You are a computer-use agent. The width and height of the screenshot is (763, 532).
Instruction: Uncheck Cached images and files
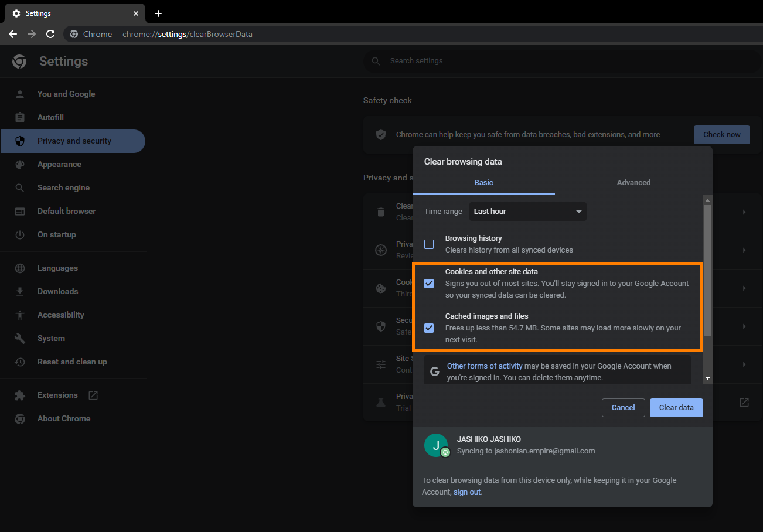429,328
